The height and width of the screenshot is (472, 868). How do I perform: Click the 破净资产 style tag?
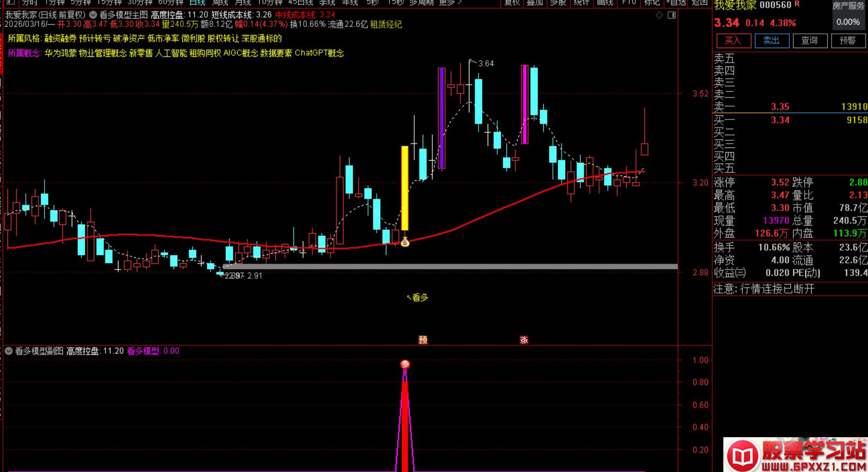point(129,39)
